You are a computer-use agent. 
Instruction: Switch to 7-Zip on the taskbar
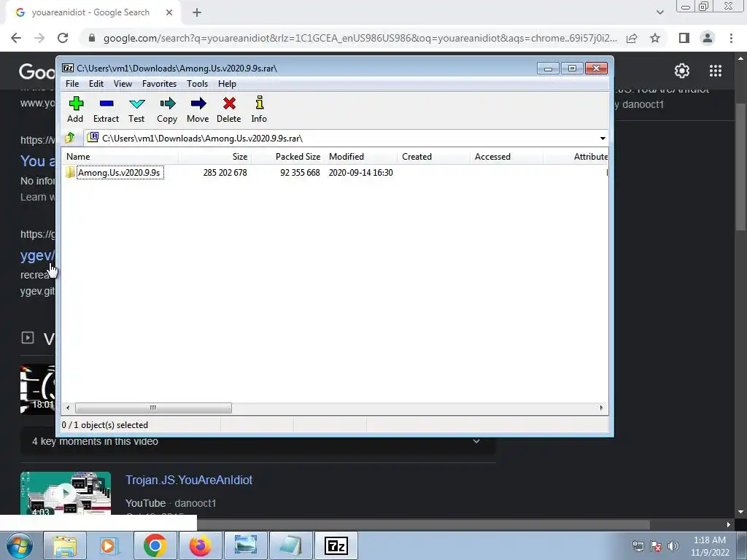pyautogui.click(x=336, y=545)
